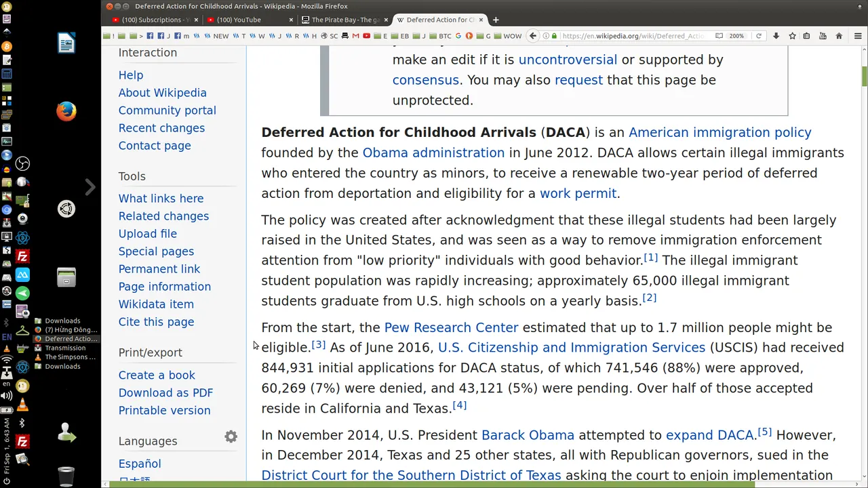This screenshot has width=868, height=488.
Task: Open What links here tool
Action: click(x=161, y=199)
